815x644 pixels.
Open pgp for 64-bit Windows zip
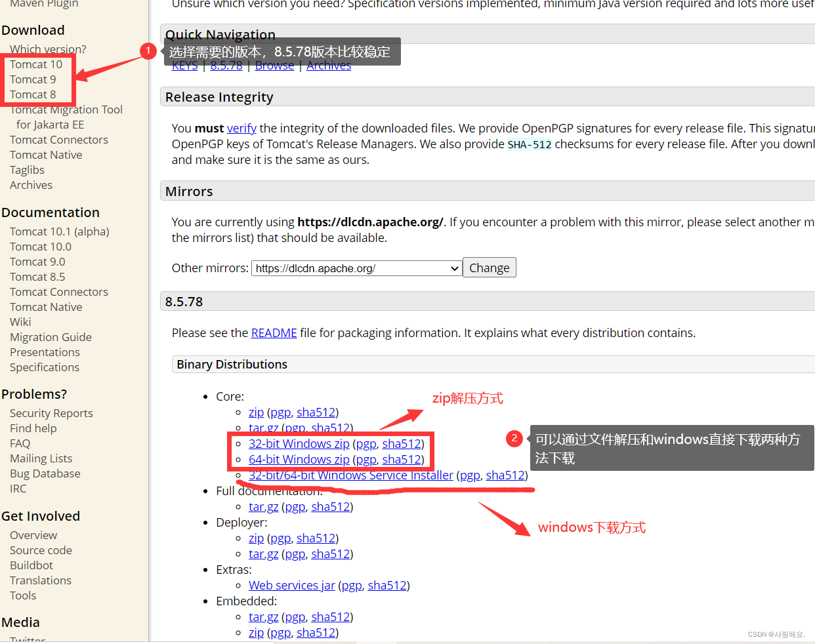[366, 460]
